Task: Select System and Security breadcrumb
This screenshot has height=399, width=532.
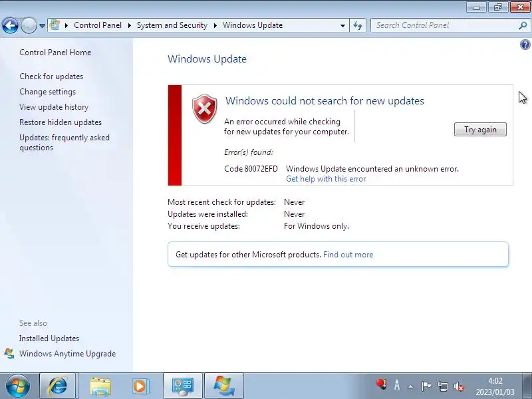Action: pyautogui.click(x=172, y=25)
